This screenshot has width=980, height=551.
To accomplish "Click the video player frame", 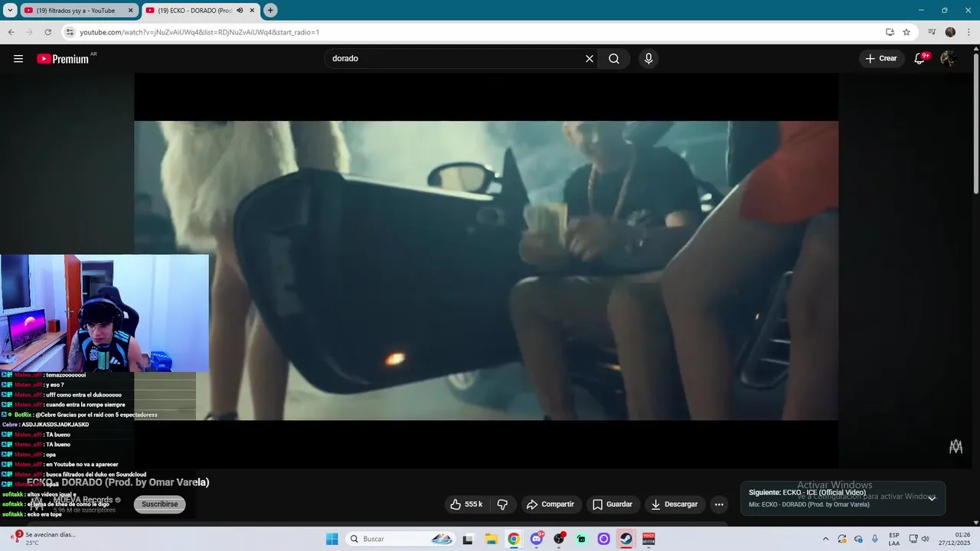I will click(x=486, y=270).
